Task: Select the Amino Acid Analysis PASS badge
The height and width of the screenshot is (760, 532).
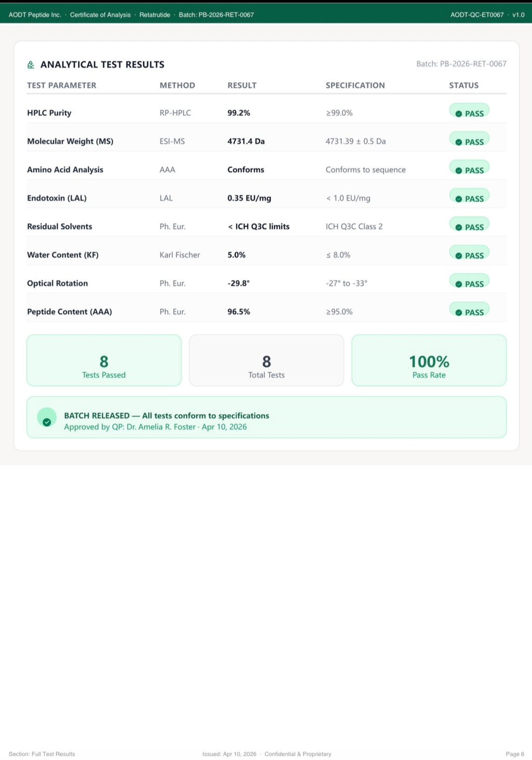Action: 469,169
